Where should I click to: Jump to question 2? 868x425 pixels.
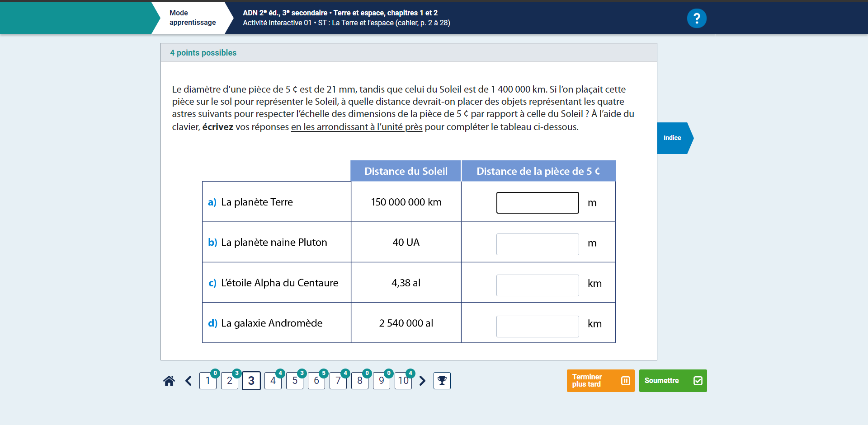(229, 381)
